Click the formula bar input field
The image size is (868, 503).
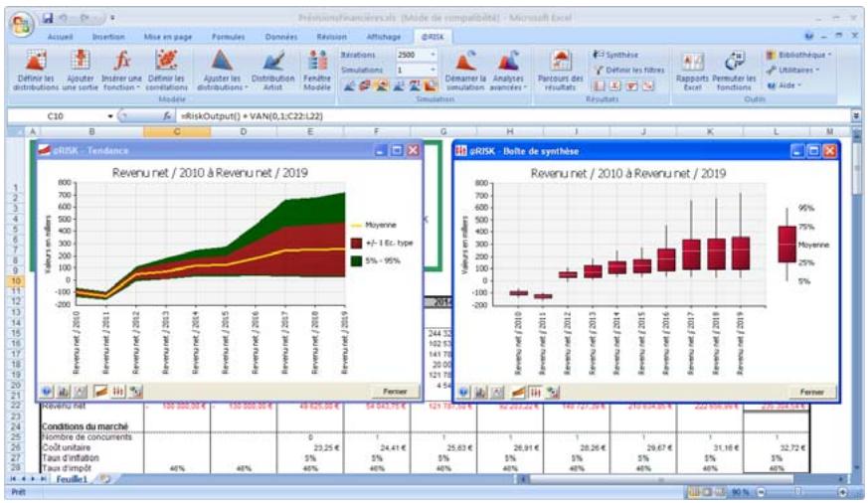(x=497, y=116)
